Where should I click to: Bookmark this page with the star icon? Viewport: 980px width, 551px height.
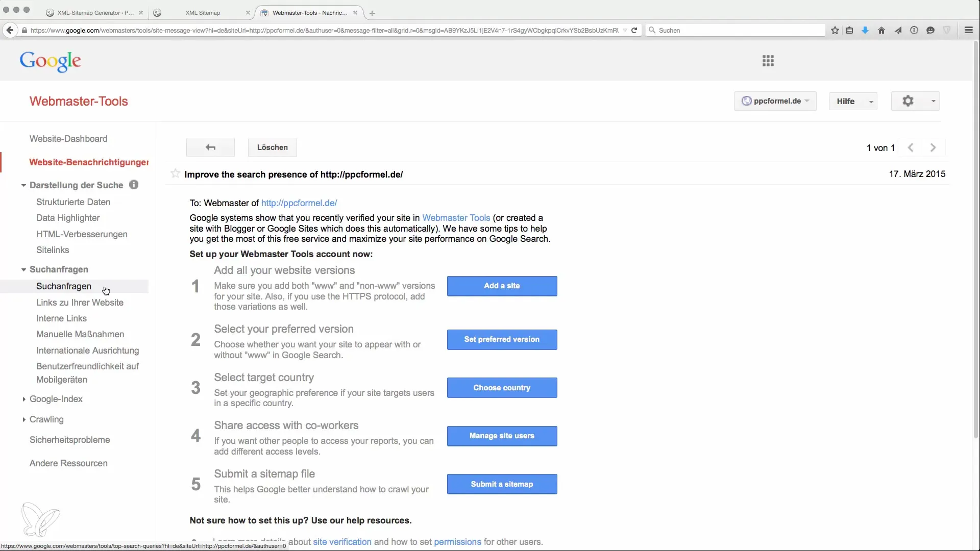coord(835,30)
